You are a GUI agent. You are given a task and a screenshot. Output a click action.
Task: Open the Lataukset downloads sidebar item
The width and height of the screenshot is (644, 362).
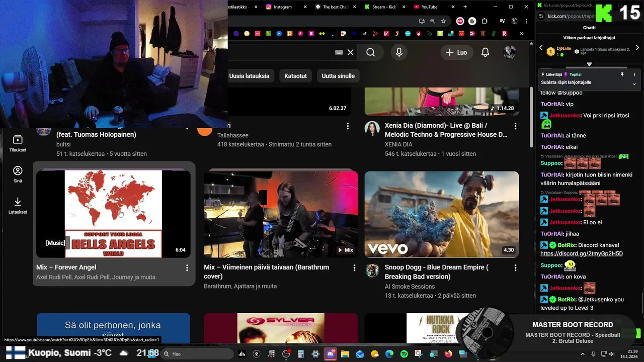(x=18, y=205)
